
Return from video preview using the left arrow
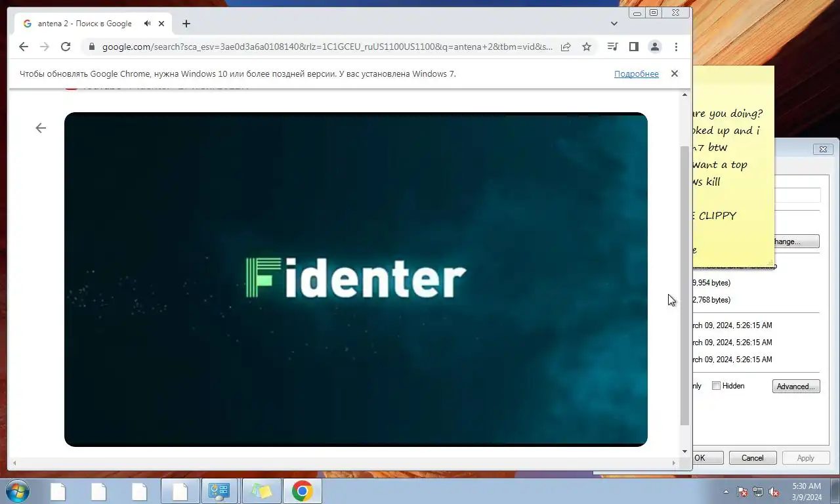[41, 128]
